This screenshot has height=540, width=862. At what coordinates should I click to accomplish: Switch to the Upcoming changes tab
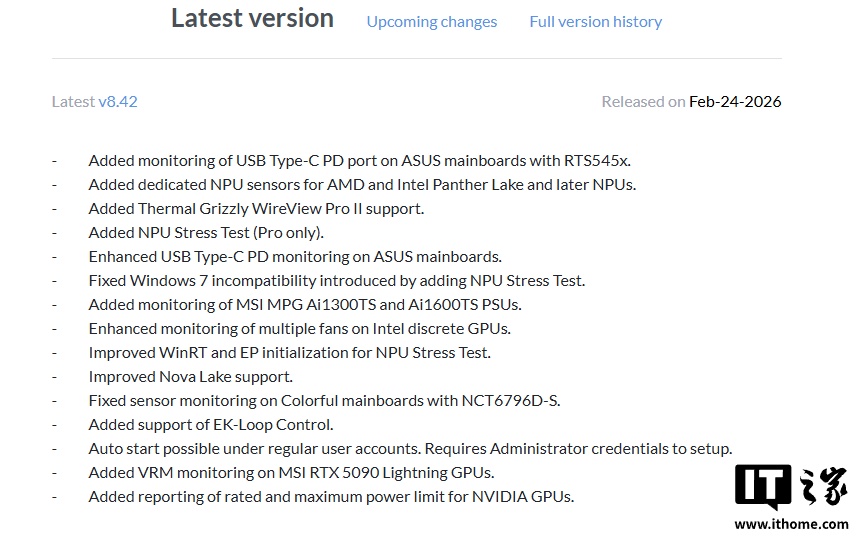(x=431, y=21)
